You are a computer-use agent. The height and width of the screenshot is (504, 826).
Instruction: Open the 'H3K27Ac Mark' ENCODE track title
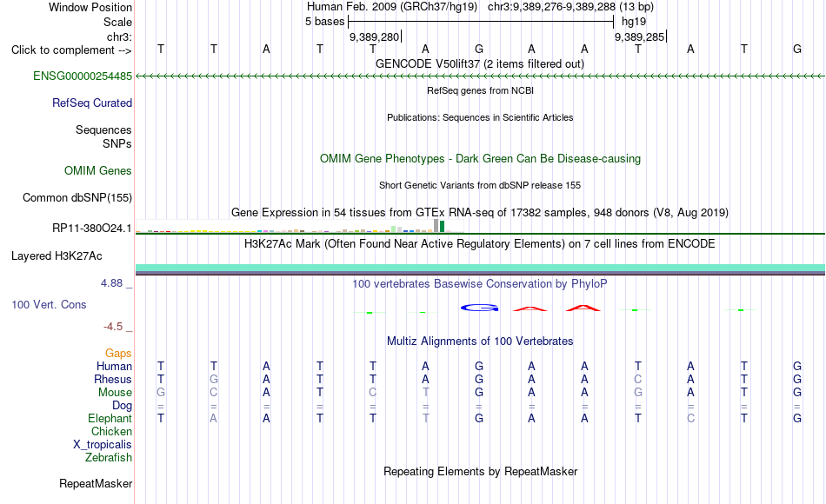(x=479, y=243)
